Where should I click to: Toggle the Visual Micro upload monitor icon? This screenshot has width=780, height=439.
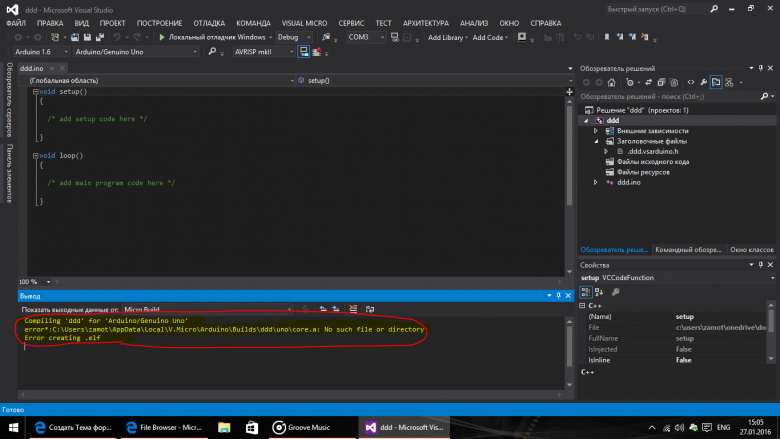[303, 52]
